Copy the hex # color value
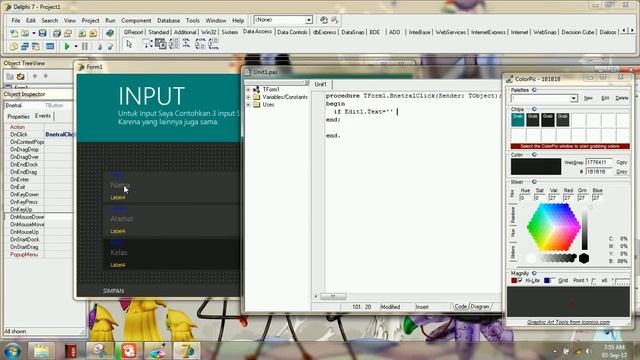This screenshot has width=640, height=360. (622, 172)
